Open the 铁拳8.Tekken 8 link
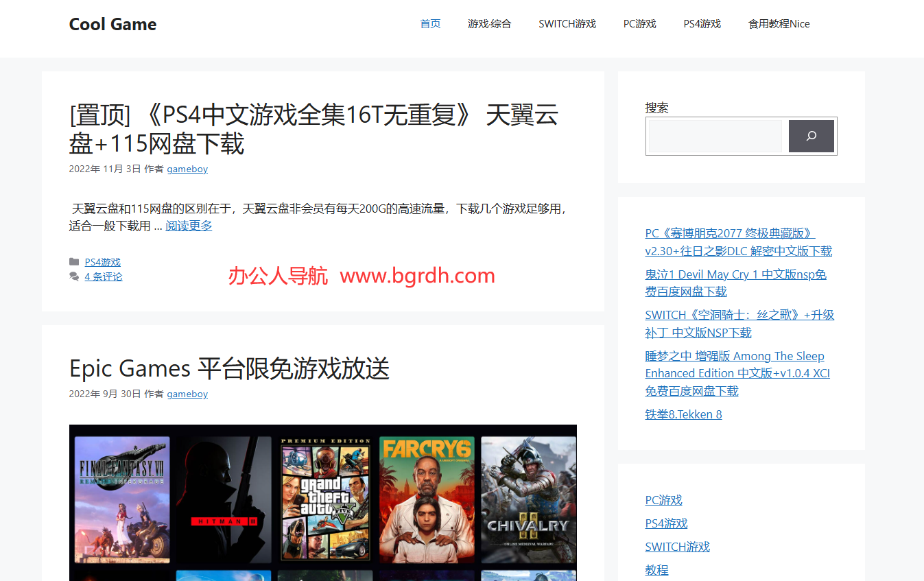924x581 pixels. (683, 414)
